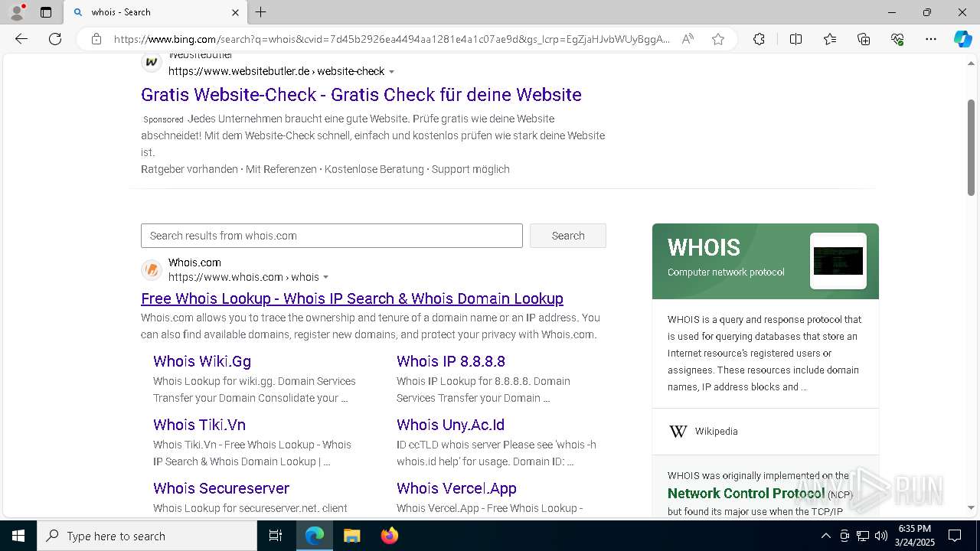The height and width of the screenshot is (551, 980).
Task: View site information lock icon
Action: pyautogui.click(x=96, y=39)
